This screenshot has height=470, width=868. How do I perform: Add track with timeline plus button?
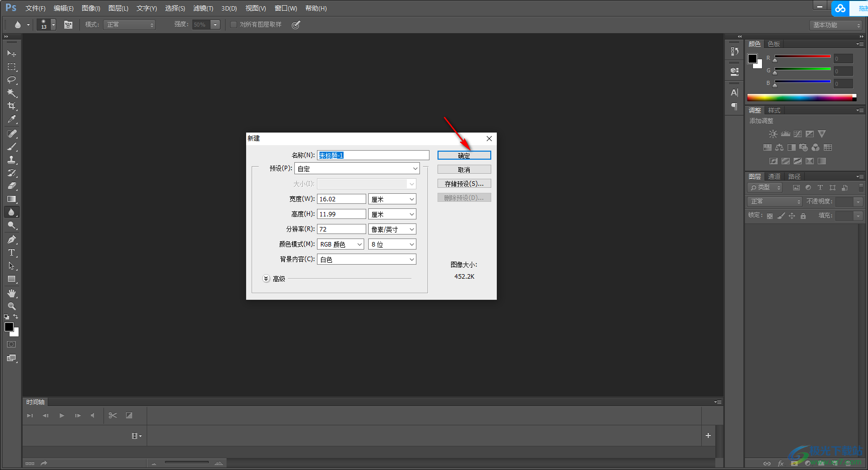point(708,435)
